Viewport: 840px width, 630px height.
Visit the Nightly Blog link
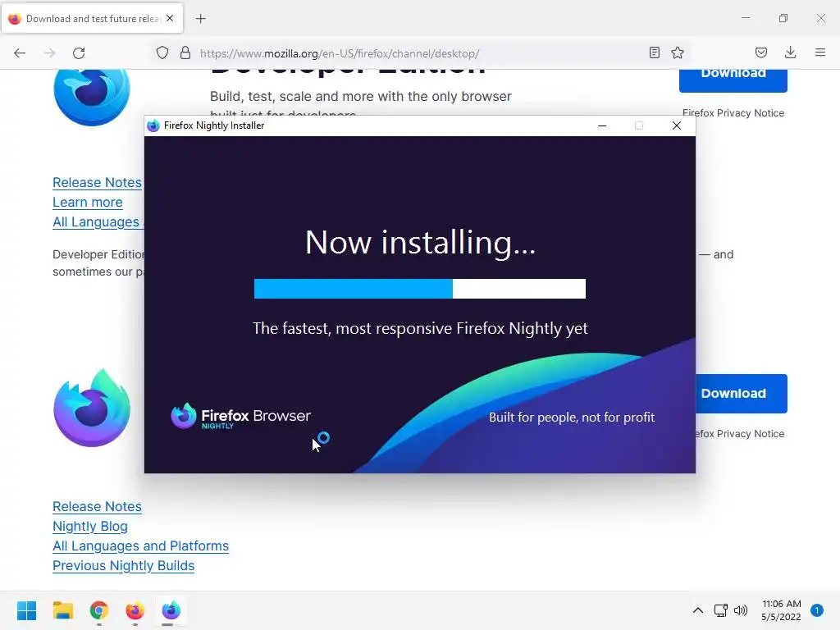(90, 527)
